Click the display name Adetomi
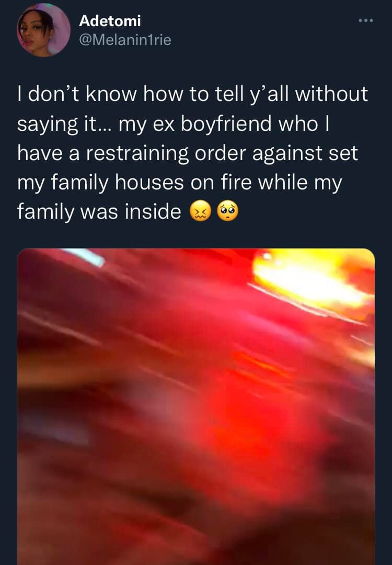This screenshot has width=392, height=565. point(110,20)
